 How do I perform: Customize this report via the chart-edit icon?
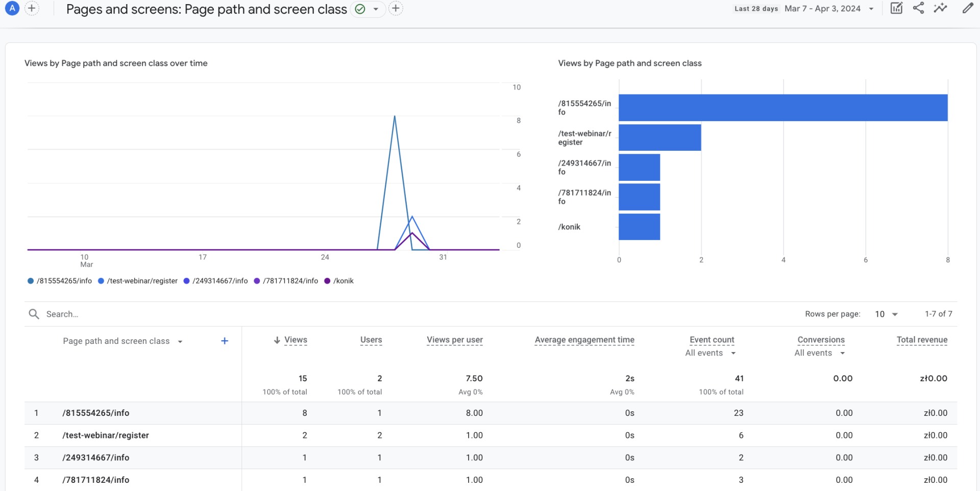896,8
